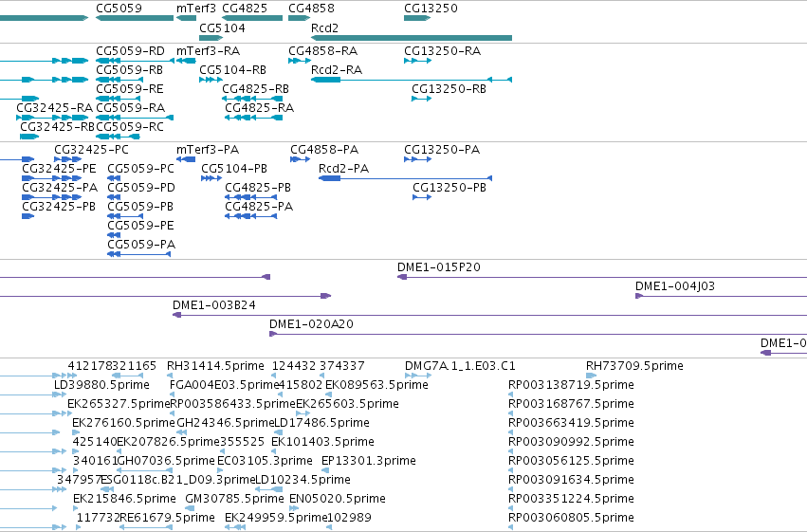Select protein CG32425-PC
The image size is (807, 532).
tap(68, 159)
